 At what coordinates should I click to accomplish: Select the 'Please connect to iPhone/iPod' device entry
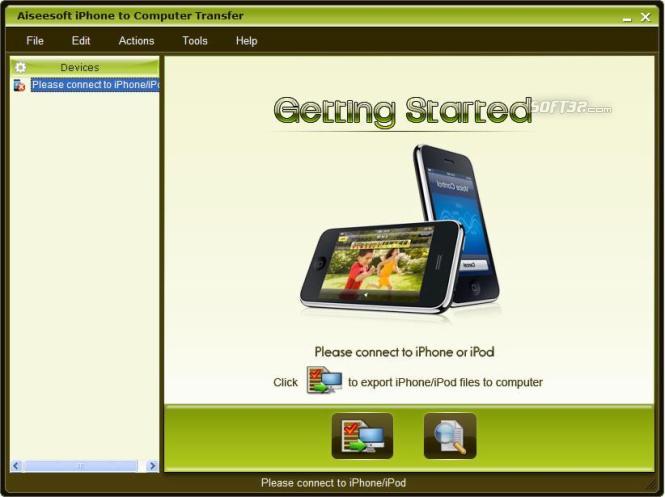(95, 85)
